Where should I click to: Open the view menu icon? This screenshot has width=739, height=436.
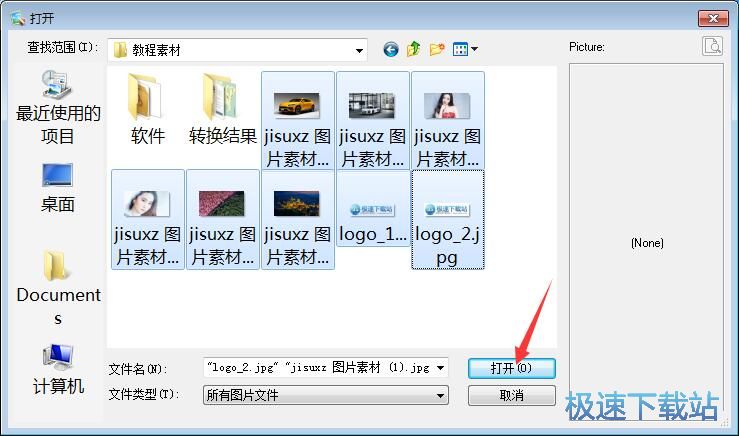(x=465, y=48)
